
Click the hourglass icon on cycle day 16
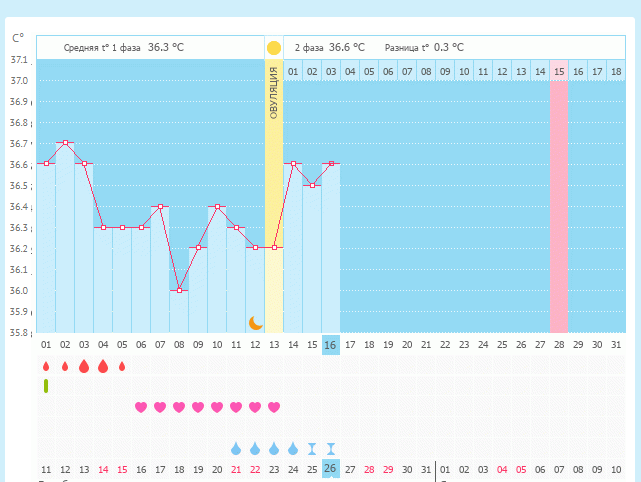tap(331, 448)
